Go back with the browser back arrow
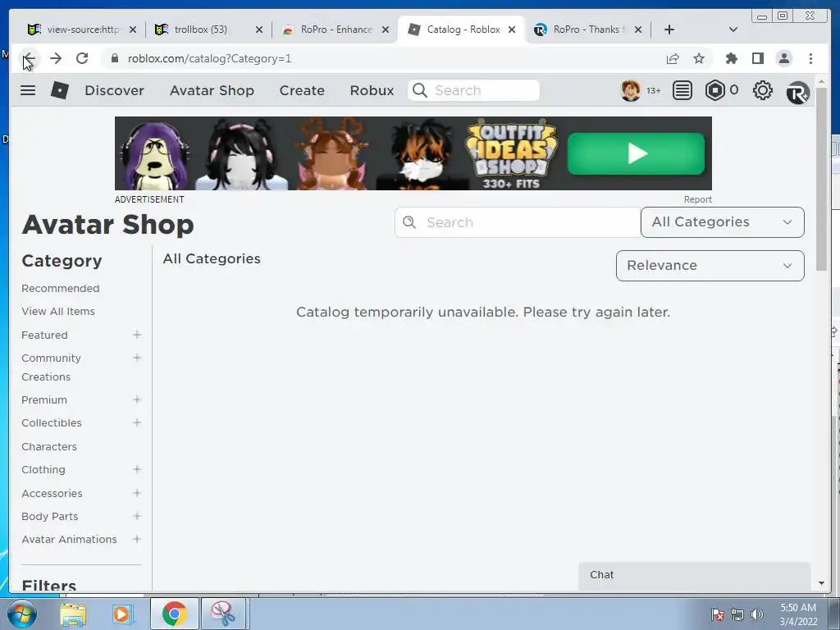This screenshot has height=630, width=840. pos(30,58)
